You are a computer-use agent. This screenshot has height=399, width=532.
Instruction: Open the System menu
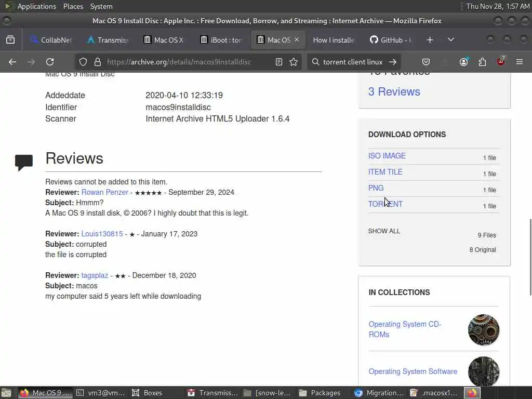pos(101,6)
